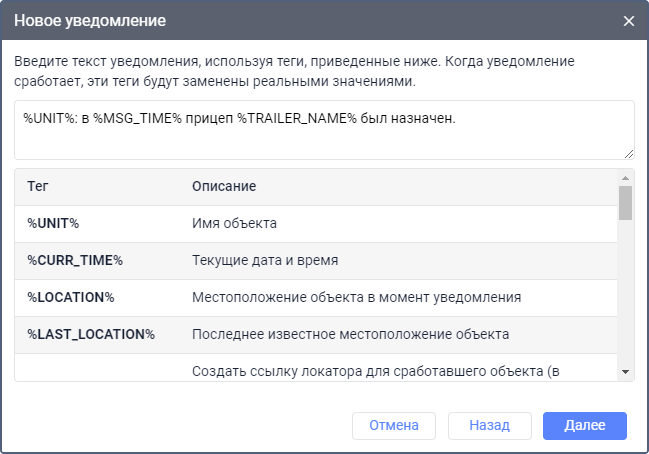Insert the %UNIT% tag
Screen dimensions: 649x454
coord(53,223)
